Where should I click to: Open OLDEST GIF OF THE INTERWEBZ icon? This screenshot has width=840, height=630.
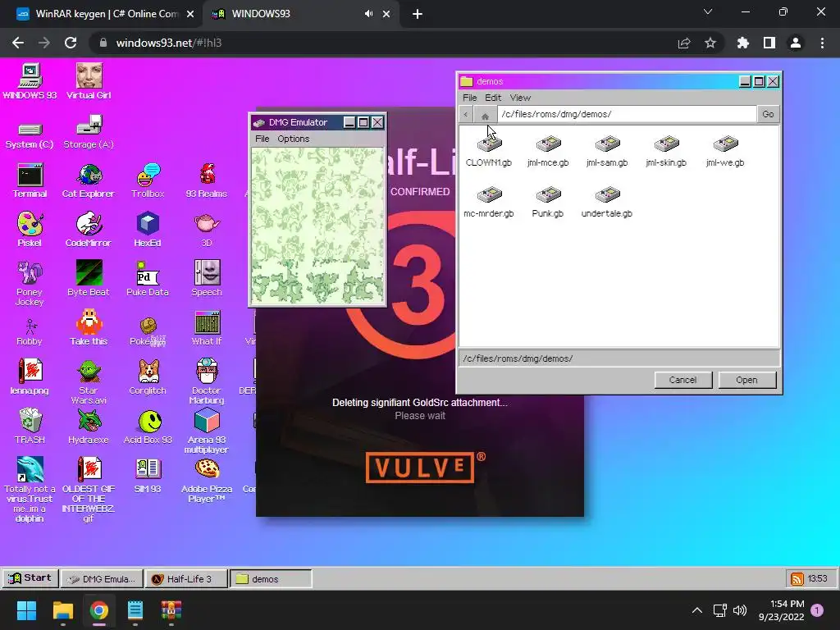pyautogui.click(x=89, y=490)
